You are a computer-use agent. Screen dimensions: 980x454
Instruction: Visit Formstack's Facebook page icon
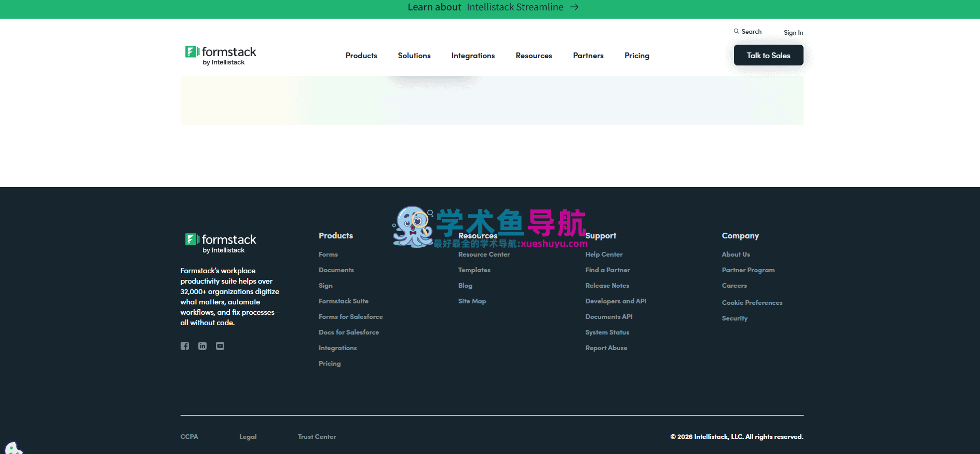point(185,346)
